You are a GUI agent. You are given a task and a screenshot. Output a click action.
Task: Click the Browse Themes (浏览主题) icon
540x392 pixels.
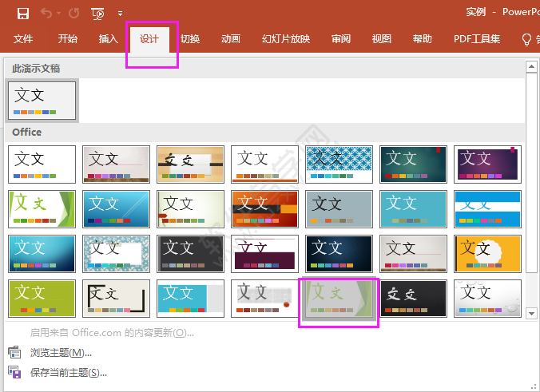[14, 352]
